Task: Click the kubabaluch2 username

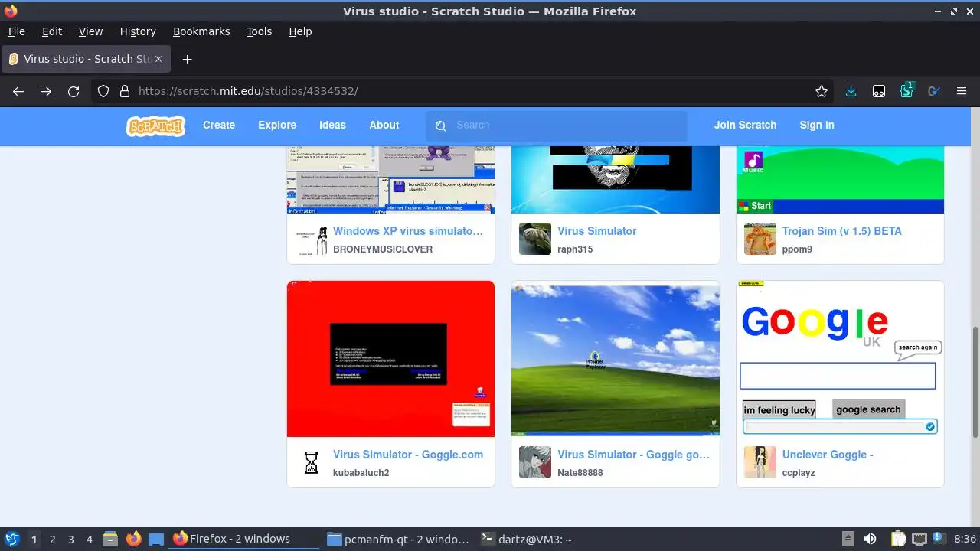Action: click(x=361, y=473)
